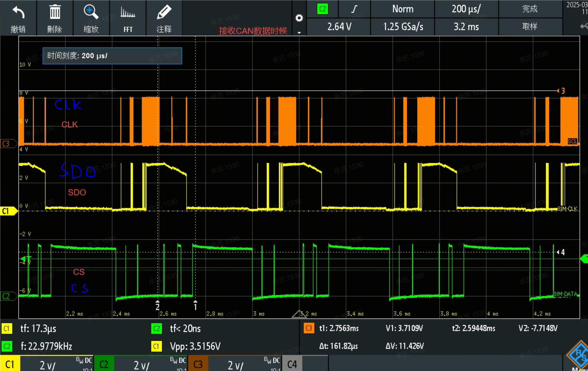Click the 完成 run status button
588x371 pixels.
(530, 9)
